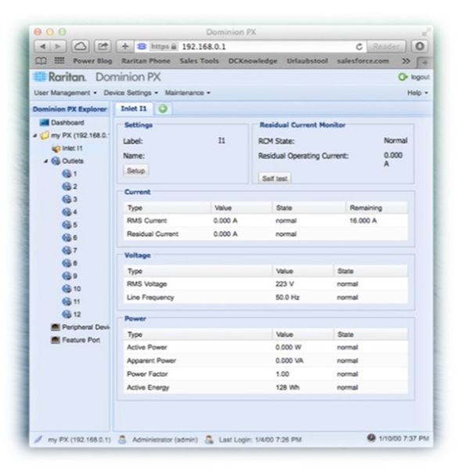The height and width of the screenshot is (470, 476).
Task: Open the Power Blog bookmark
Action: [x=92, y=61]
